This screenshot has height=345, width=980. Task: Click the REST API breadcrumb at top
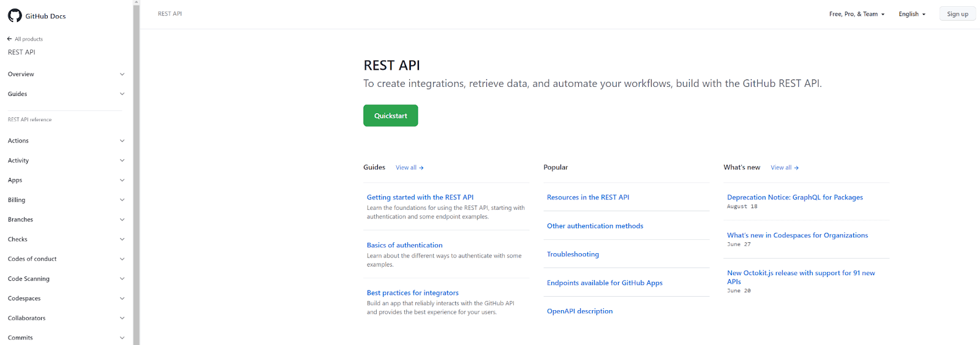pos(170,13)
